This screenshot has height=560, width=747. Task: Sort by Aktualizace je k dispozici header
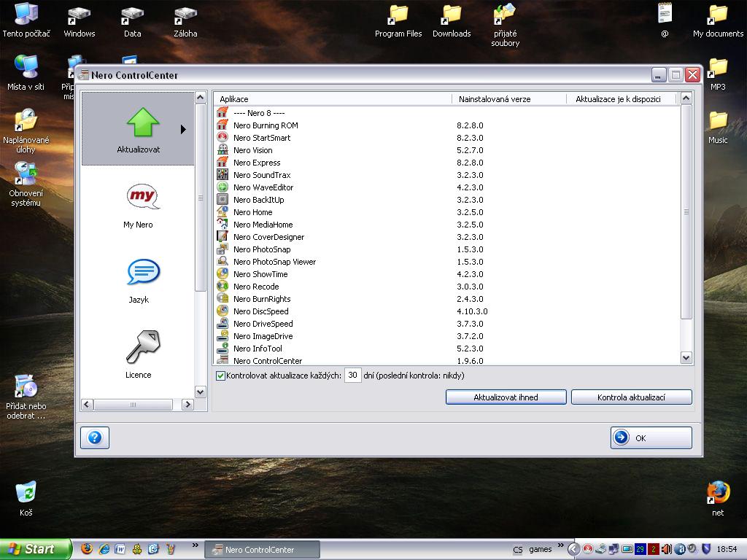pyautogui.click(x=622, y=99)
